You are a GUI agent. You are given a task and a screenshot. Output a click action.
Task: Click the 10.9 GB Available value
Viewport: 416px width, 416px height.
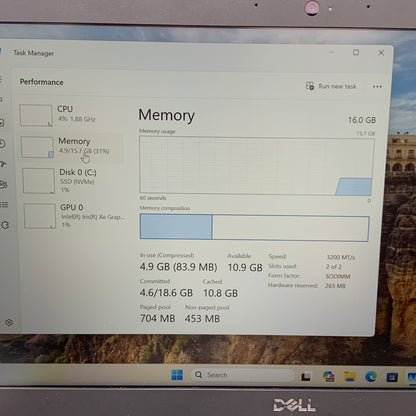tap(245, 268)
